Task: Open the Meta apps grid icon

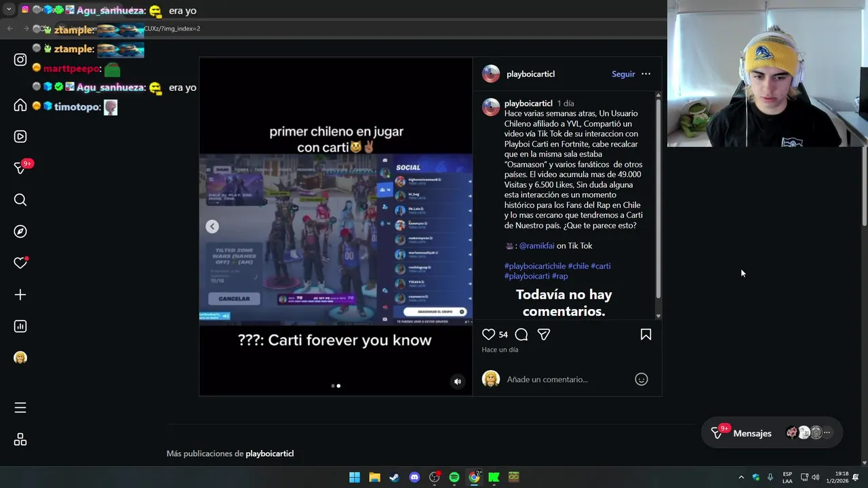Action: coord(20,440)
